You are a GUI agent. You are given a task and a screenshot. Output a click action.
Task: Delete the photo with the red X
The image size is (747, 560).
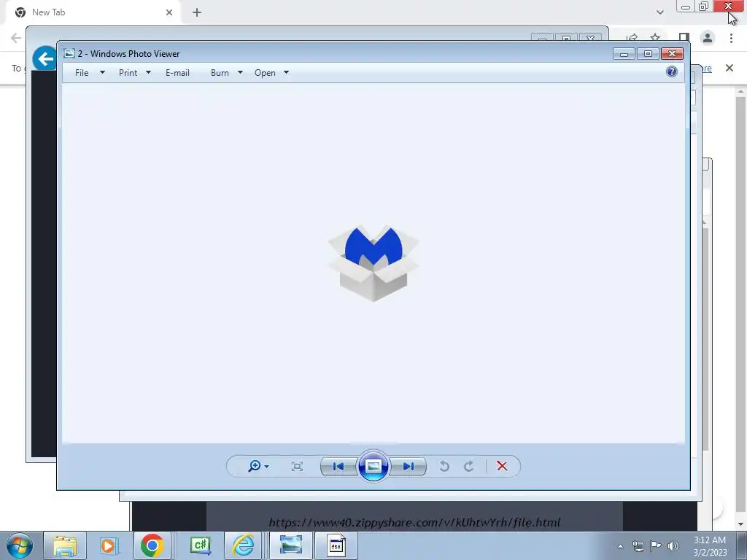point(502,466)
